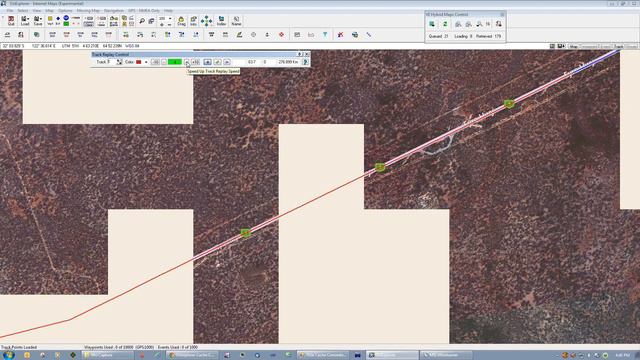Click the pencil edit icon in second toolbar
The height and width of the screenshot is (360, 640).
pyautogui.click(x=239, y=35)
